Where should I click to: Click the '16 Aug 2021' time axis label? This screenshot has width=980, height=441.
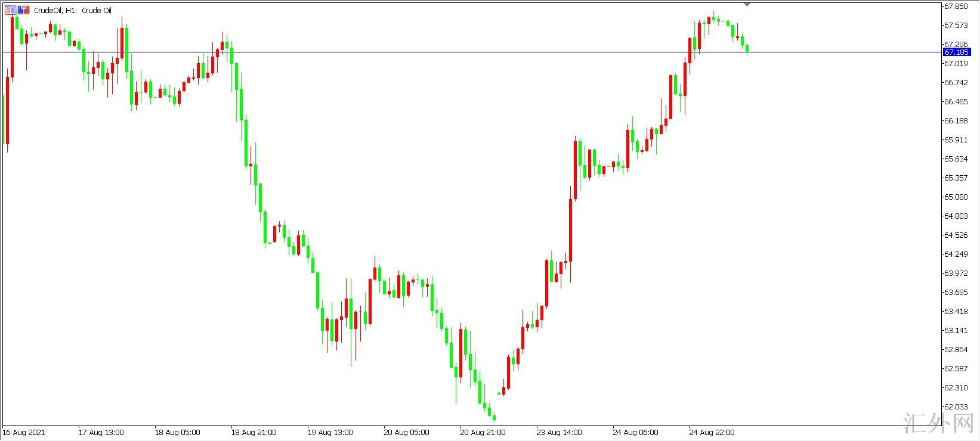(x=24, y=432)
